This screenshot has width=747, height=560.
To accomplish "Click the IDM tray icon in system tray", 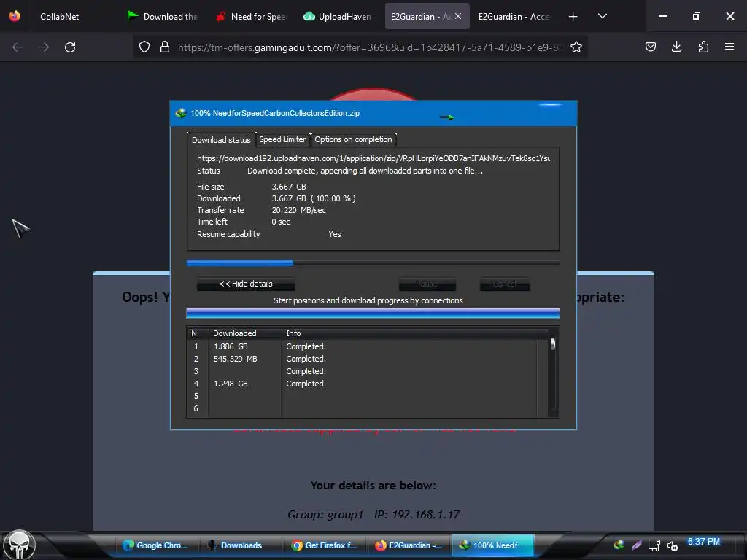I will pyautogui.click(x=619, y=545).
